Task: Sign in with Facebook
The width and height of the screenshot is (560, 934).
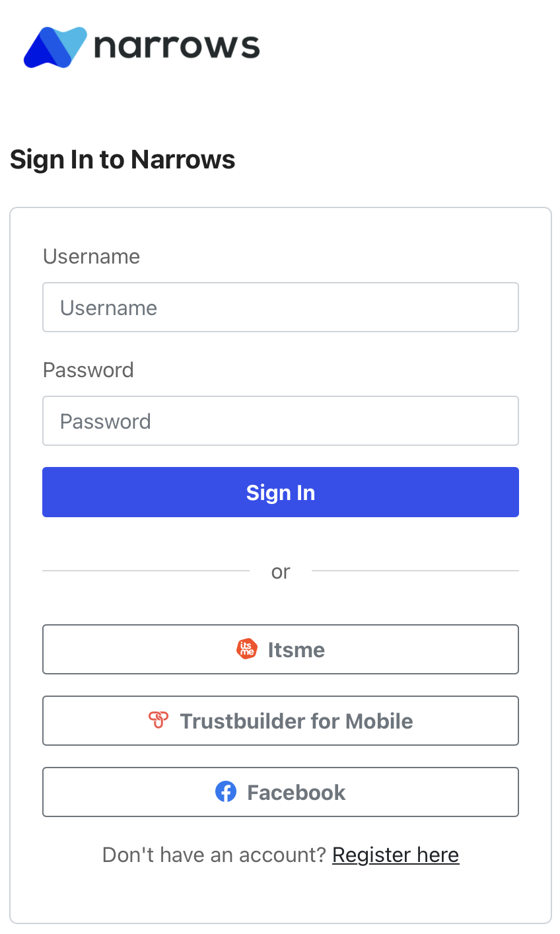Action: pos(280,791)
